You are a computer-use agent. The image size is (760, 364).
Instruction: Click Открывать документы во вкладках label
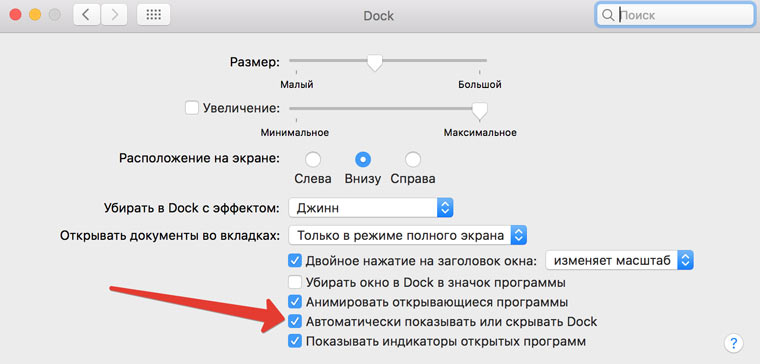(x=170, y=236)
